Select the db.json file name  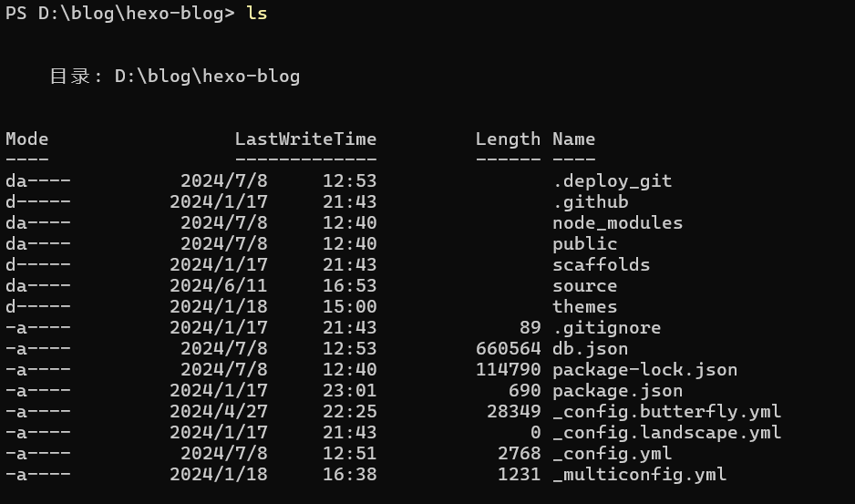click(590, 348)
